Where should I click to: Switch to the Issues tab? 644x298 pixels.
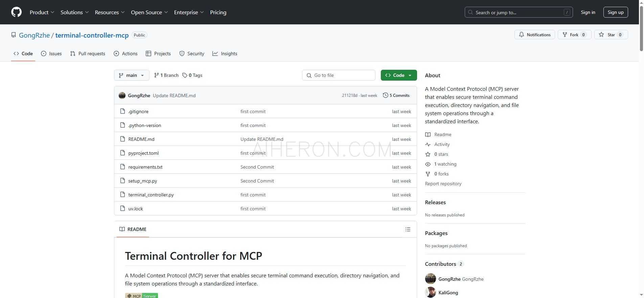51,54
